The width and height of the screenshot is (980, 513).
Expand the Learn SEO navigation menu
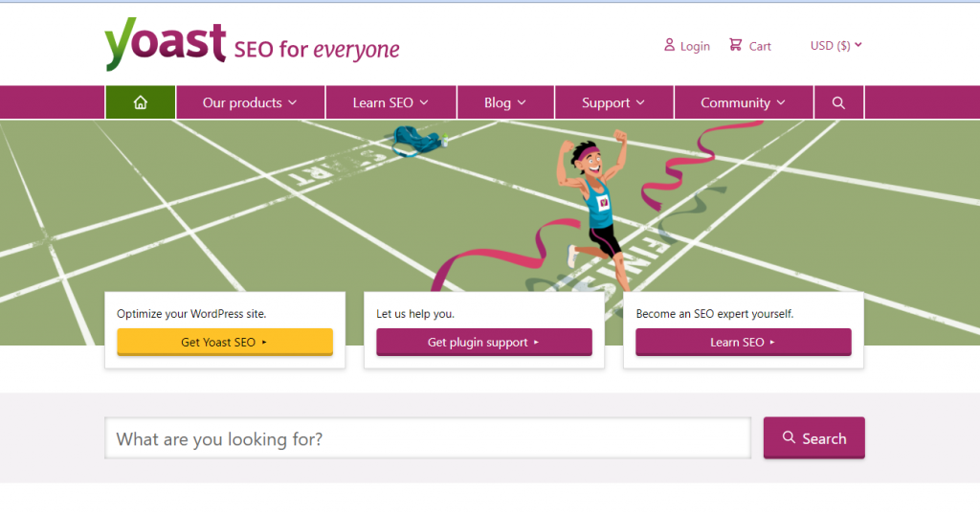[390, 102]
